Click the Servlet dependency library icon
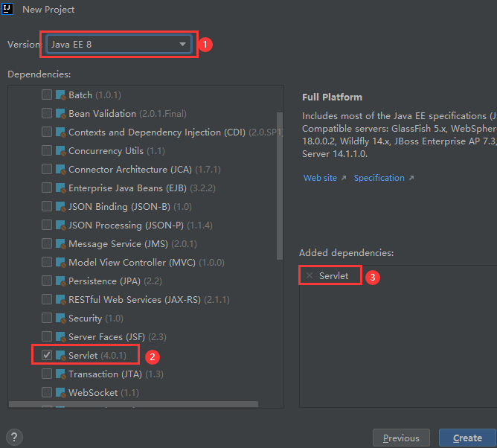497x448 pixels. pos(60,356)
